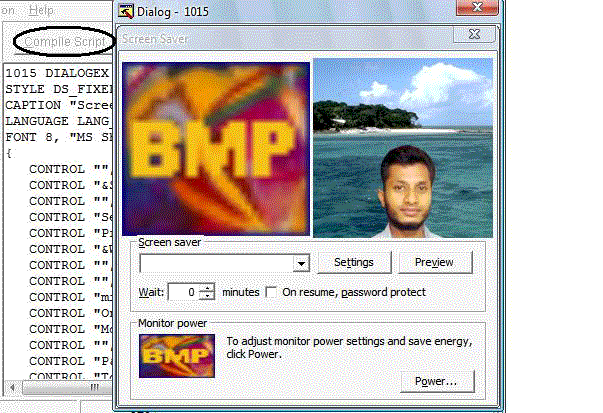Click the Dialog 1015 title bar icon
Viewport: 603px width, 413px height.
(126, 11)
